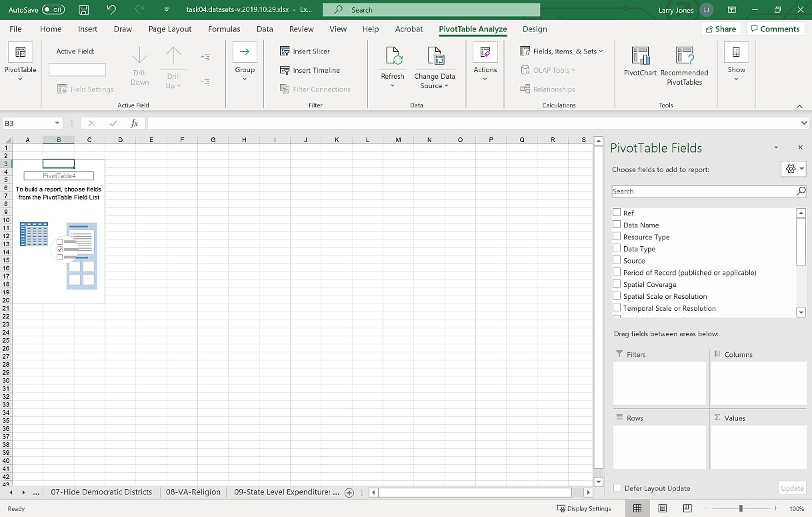The width and height of the screenshot is (812, 517).
Task: Click the Insert Slicer icon
Action: (x=285, y=51)
